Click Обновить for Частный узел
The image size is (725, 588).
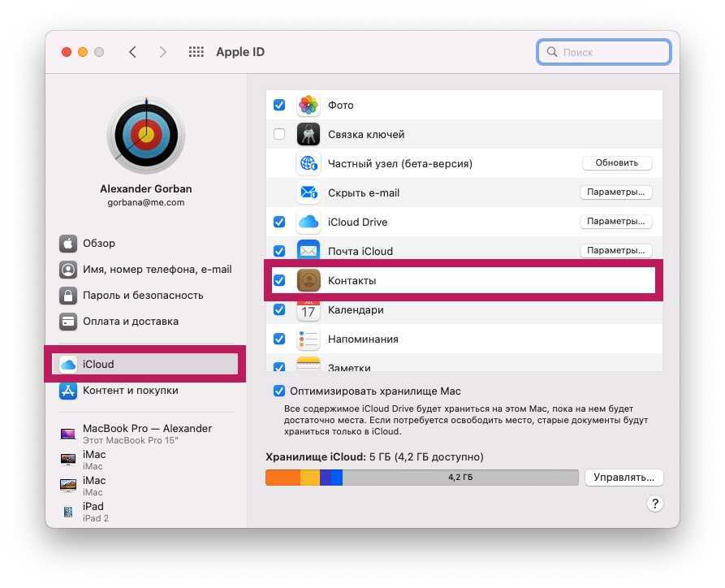pyautogui.click(x=616, y=163)
